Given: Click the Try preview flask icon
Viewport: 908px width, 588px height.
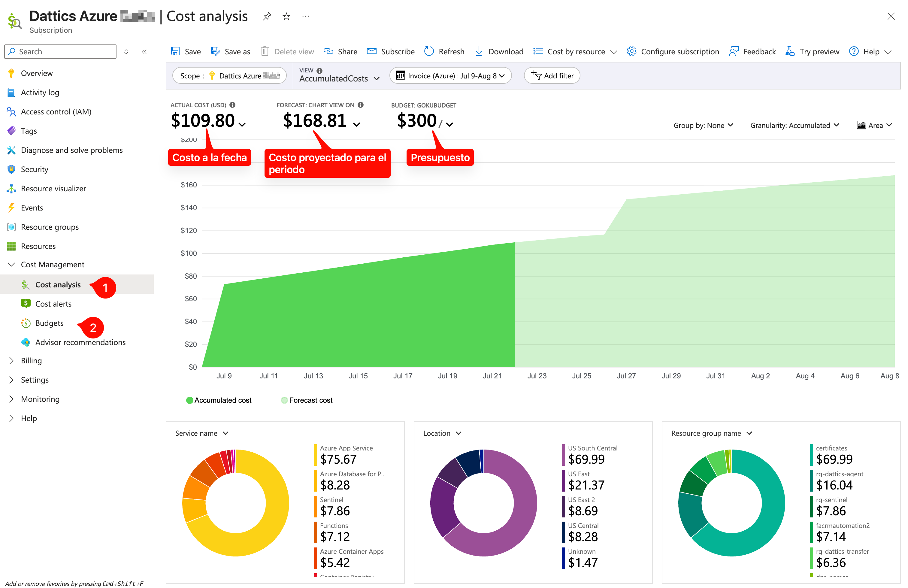Looking at the screenshot, I should pos(790,52).
